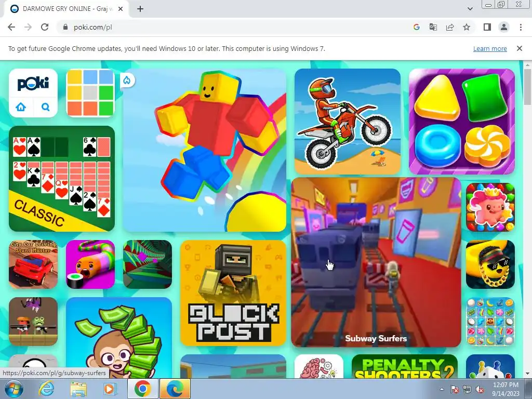Screen dimensions: 532x399
Task: Close the DARMOWE GRY ONLINE tab
Action: [121, 9]
